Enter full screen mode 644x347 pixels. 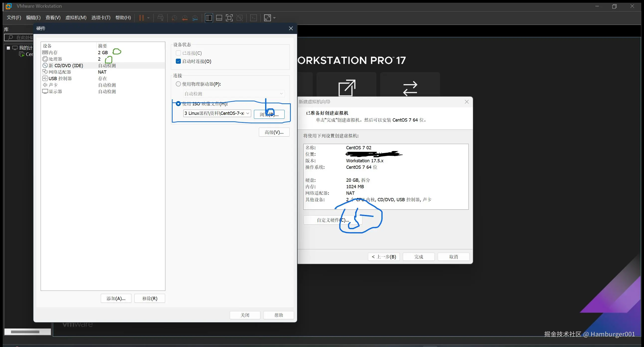[229, 17]
